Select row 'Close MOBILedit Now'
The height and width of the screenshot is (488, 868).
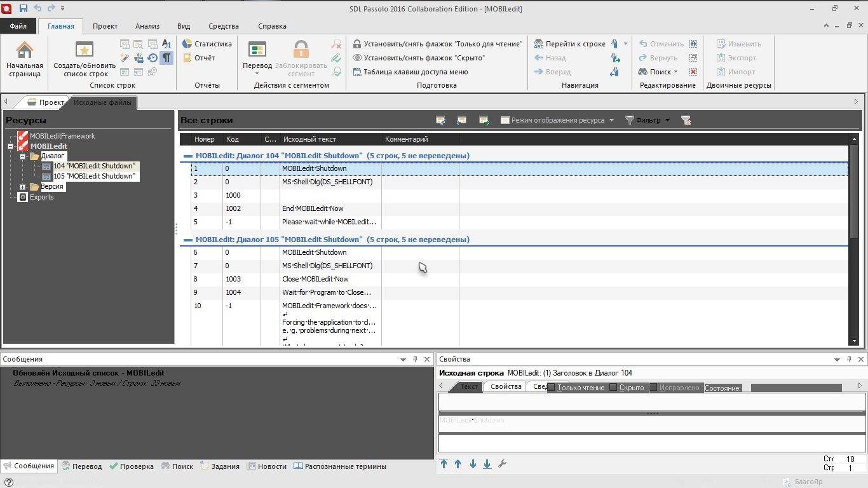(x=519, y=279)
